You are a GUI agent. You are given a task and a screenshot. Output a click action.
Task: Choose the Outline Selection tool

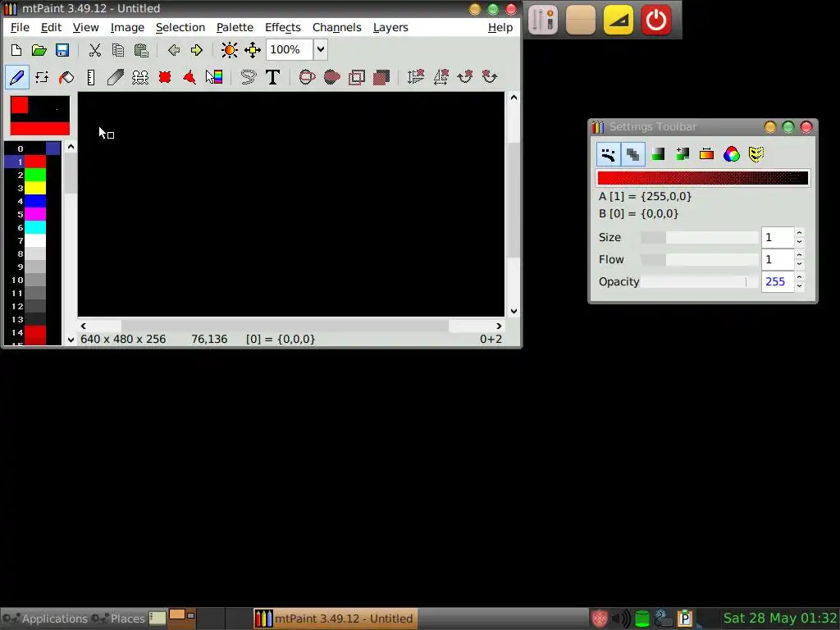coord(356,77)
